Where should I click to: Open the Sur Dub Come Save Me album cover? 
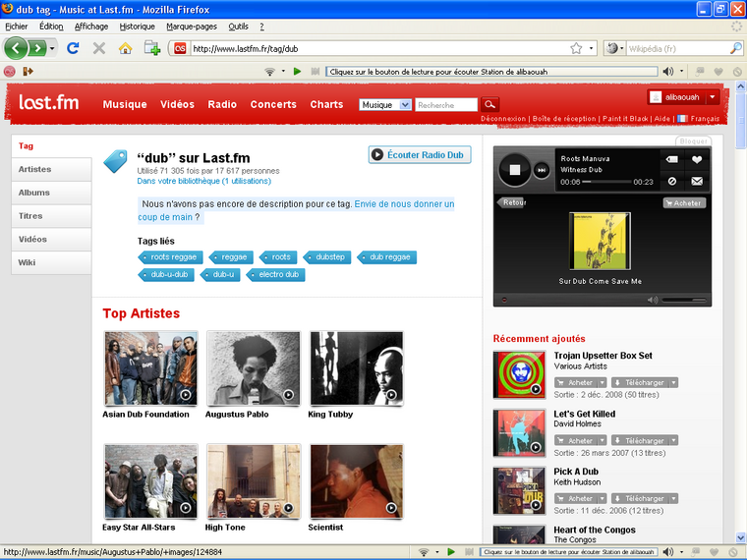coord(601,241)
